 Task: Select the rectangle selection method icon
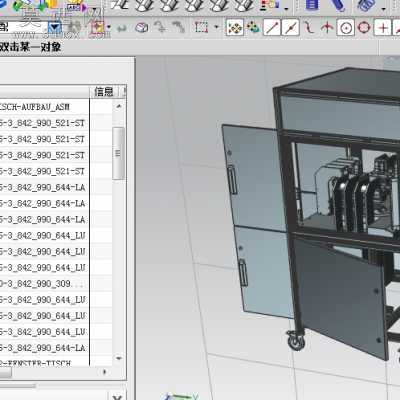pos(201,27)
